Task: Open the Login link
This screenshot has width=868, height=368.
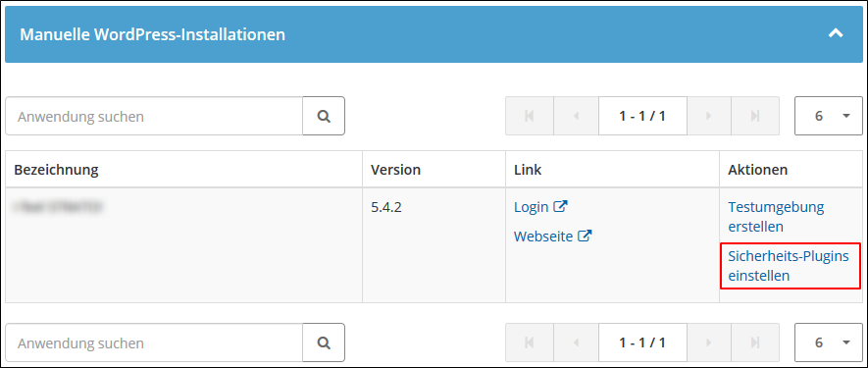Action: coord(531,207)
